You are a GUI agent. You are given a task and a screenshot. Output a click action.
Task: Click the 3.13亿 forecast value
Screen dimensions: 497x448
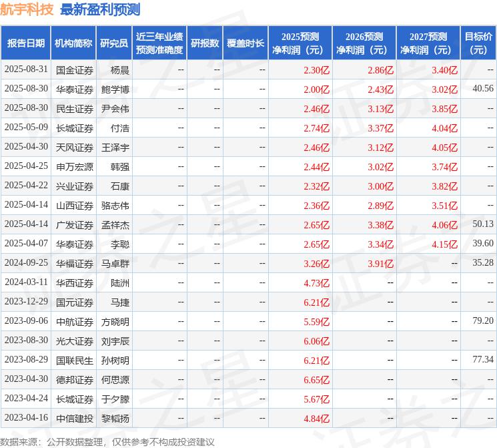380,109
